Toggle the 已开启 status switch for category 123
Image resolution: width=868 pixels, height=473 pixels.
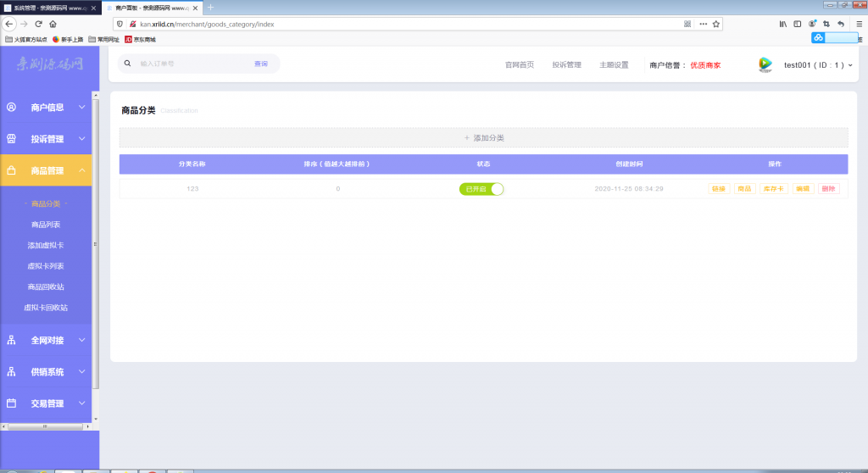[x=481, y=189]
